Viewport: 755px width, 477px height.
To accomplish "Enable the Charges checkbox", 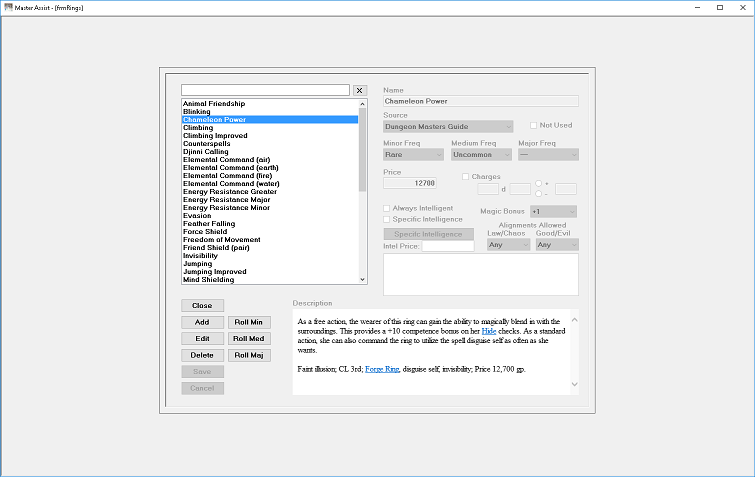I will coord(466,177).
